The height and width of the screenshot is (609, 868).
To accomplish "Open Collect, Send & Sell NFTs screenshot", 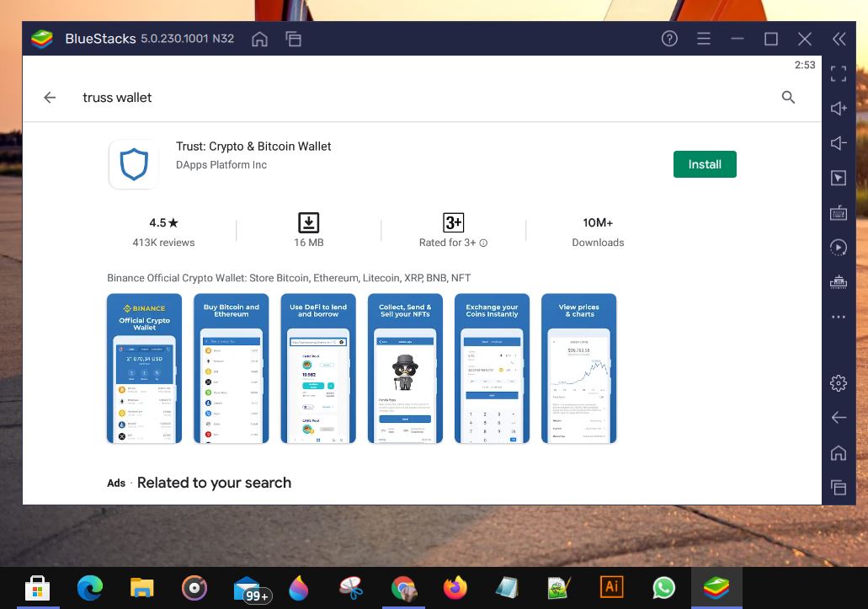I will pyautogui.click(x=405, y=368).
